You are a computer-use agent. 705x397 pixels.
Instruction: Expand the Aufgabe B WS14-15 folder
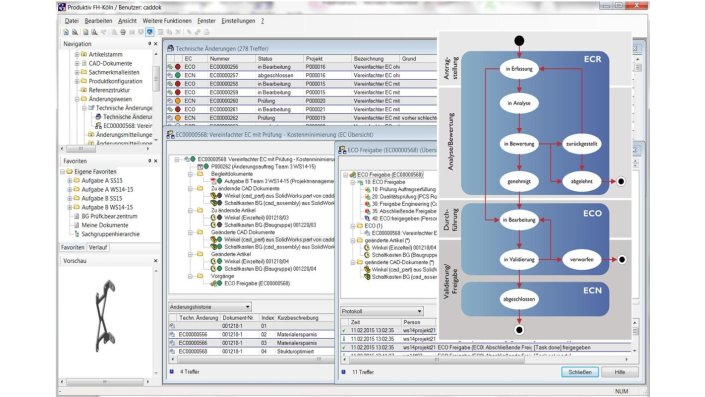point(70,207)
